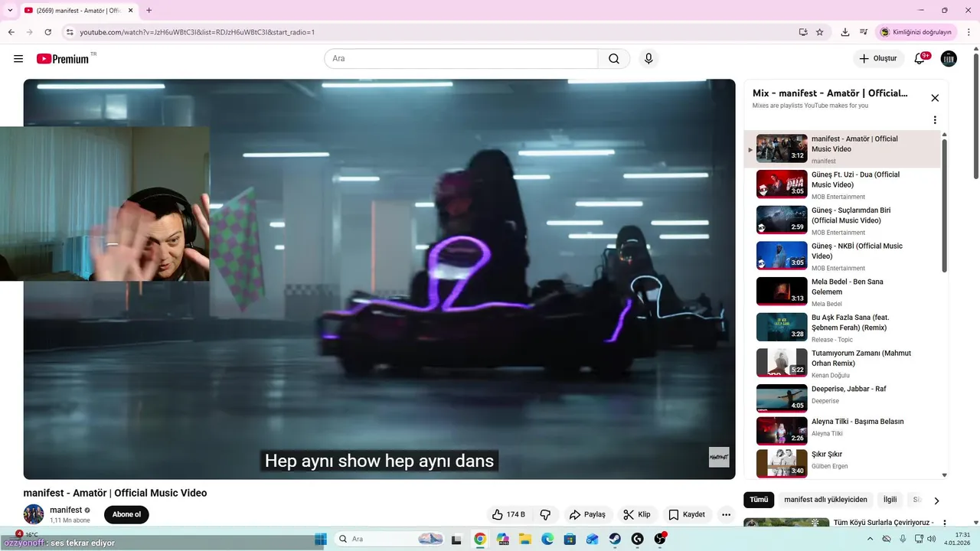Click the YouTube search input field
Image resolution: width=980 pixels, height=551 pixels.
[x=461, y=59]
